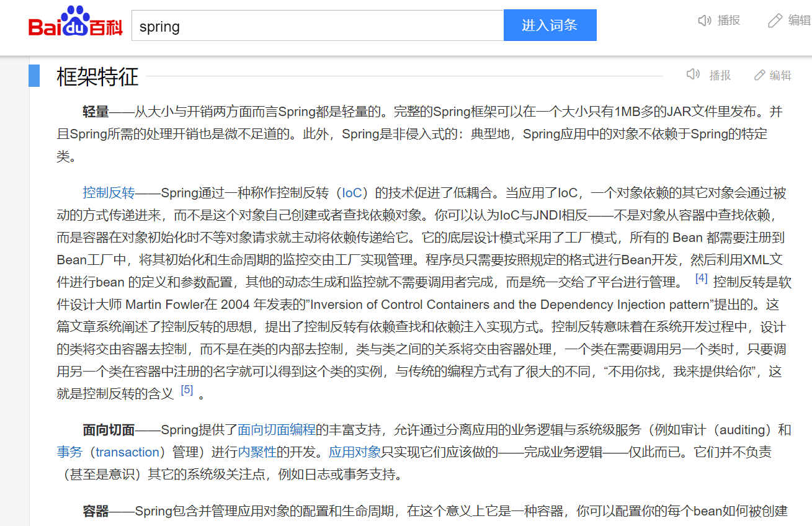Visit the 应用对象 entry link
812x526 pixels.
click(x=355, y=452)
